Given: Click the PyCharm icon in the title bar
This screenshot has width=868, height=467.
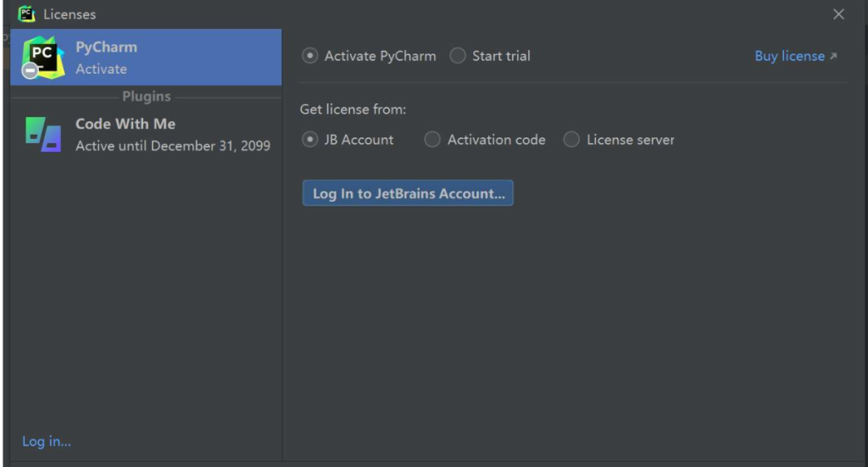Looking at the screenshot, I should pyautogui.click(x=26, y=14).
